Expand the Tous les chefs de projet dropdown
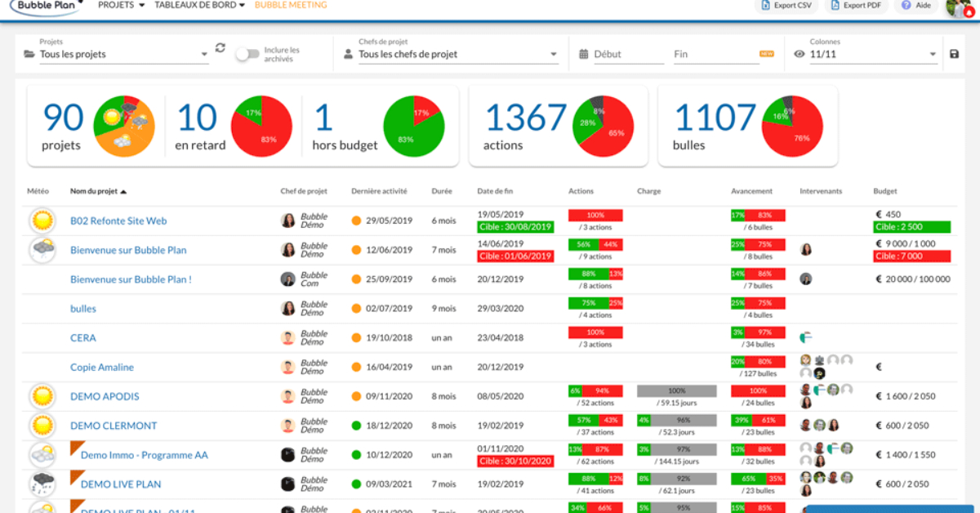 coord(451,54)
